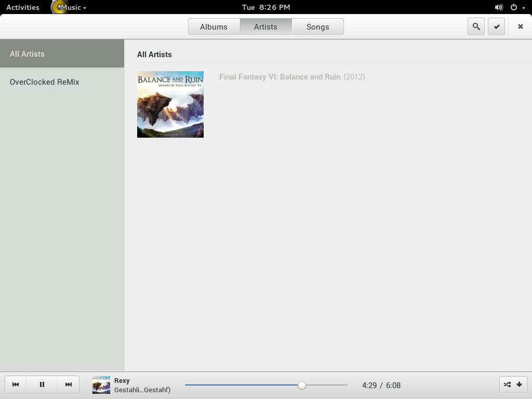Toggle shuffle playback mode
The width and height of the screenshot is (532, 399).
click(507, 384)
